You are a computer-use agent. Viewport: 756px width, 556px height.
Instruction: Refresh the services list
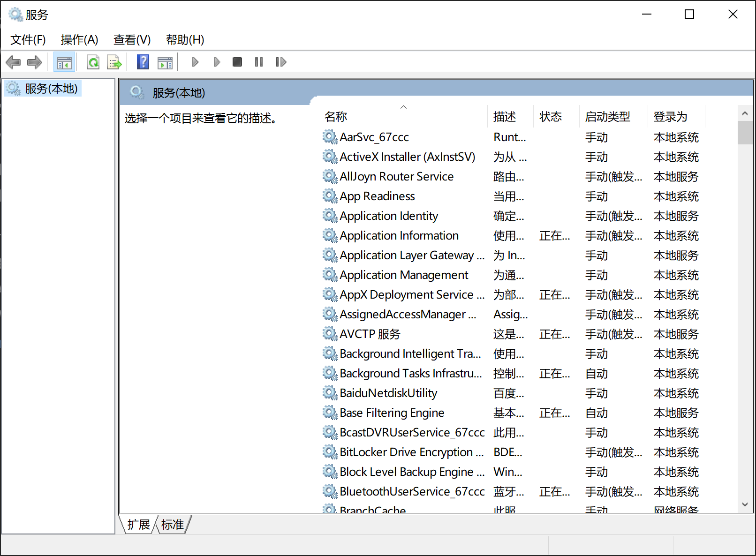(x=93, y=61)
